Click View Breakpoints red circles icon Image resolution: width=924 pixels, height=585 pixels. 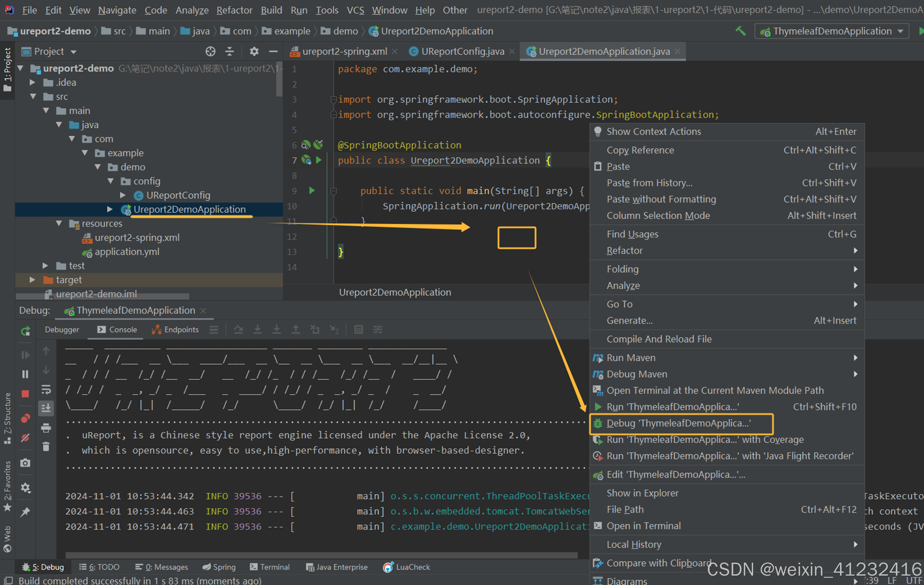[x=25, y=418]
